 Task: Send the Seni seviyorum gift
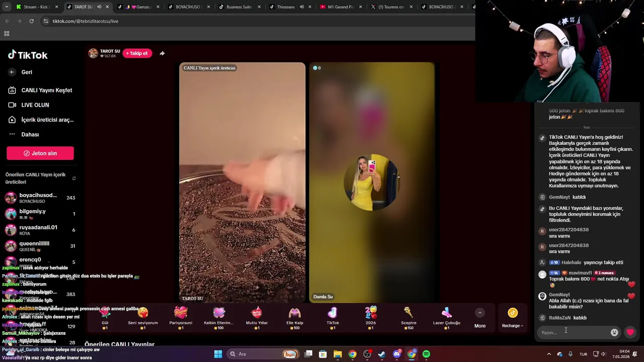tap(143, 317)
